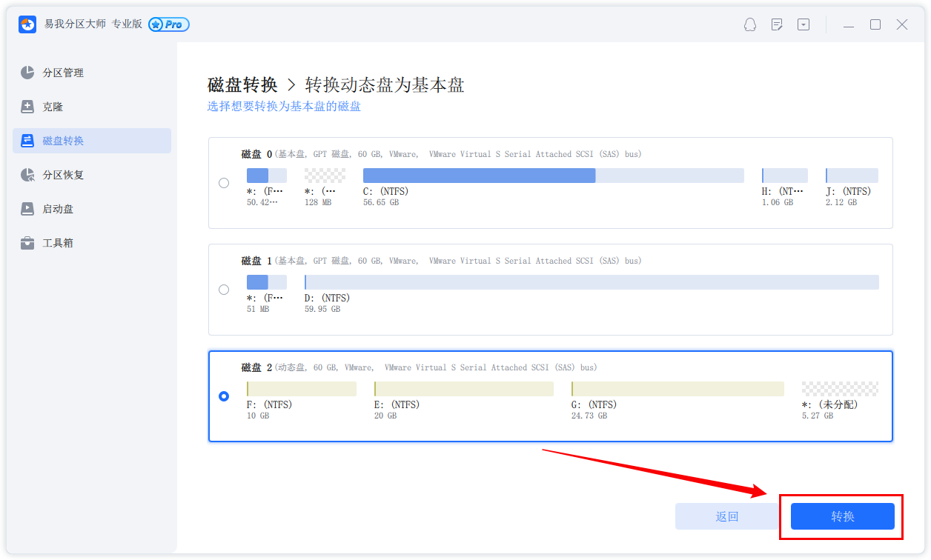931x560 pixels.
Task: Click the Partition Recovery (分区恢复) sidebar icon
Action: coord(27,175)
